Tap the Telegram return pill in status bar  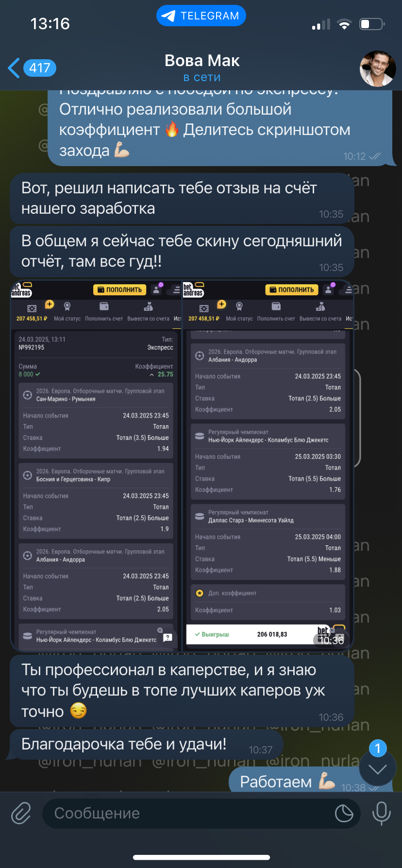coord(201,16)
